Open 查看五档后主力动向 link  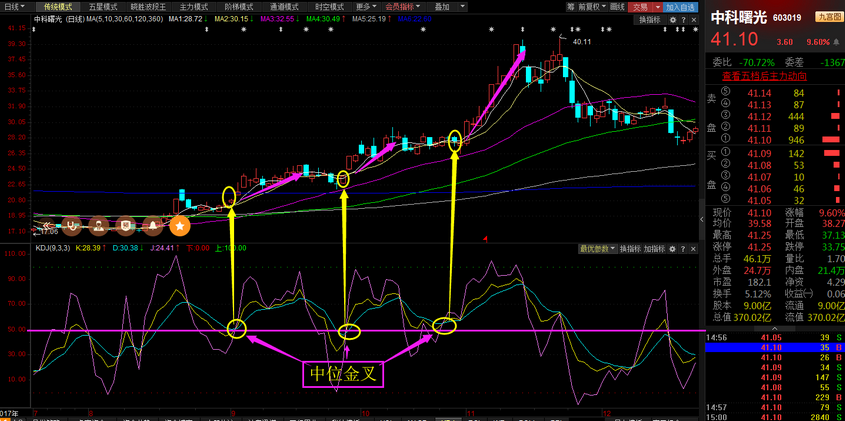[765, 75]
